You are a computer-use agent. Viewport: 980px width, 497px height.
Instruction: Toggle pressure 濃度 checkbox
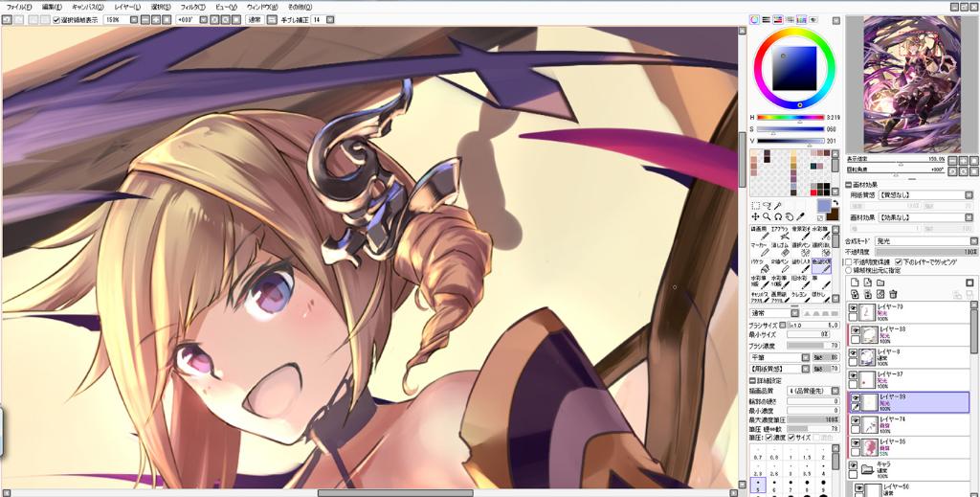(768, 437)
